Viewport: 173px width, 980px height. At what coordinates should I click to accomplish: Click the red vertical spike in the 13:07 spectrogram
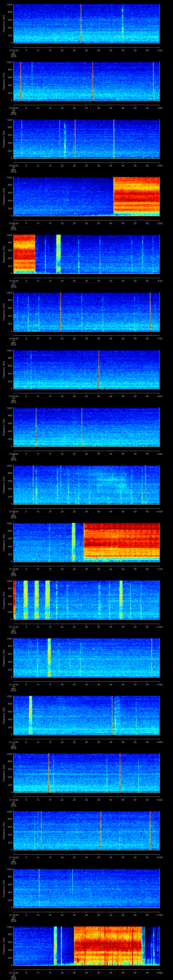98,369
